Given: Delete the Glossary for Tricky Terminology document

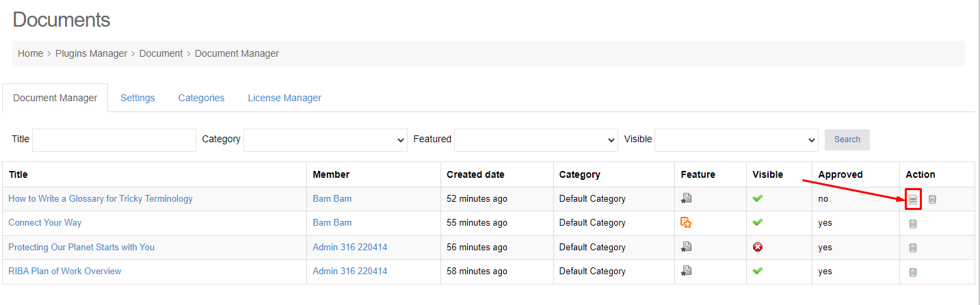Looking at the screenshot, I should [932, 199].
